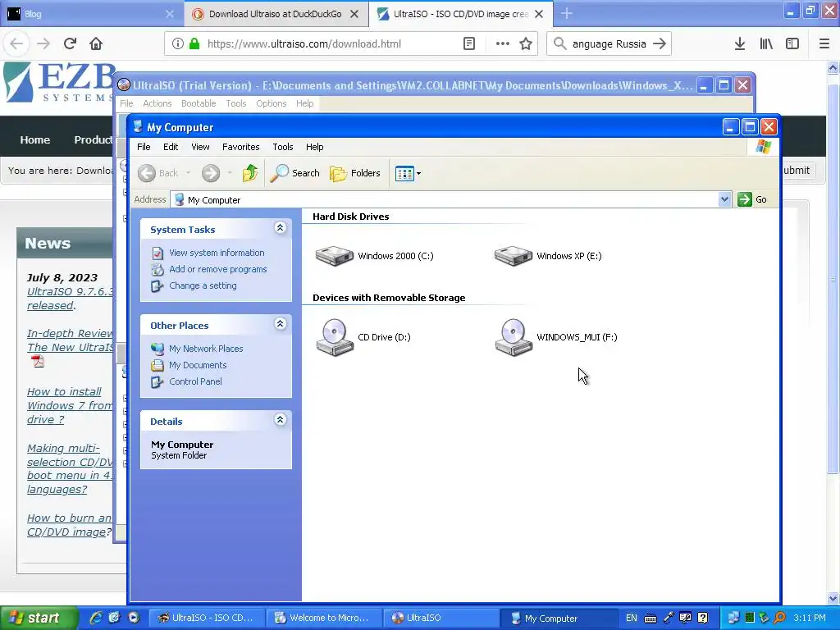The height and width of the screenshot is (630, 840).
Task: Click View system information link
Action: pos(217,253)
